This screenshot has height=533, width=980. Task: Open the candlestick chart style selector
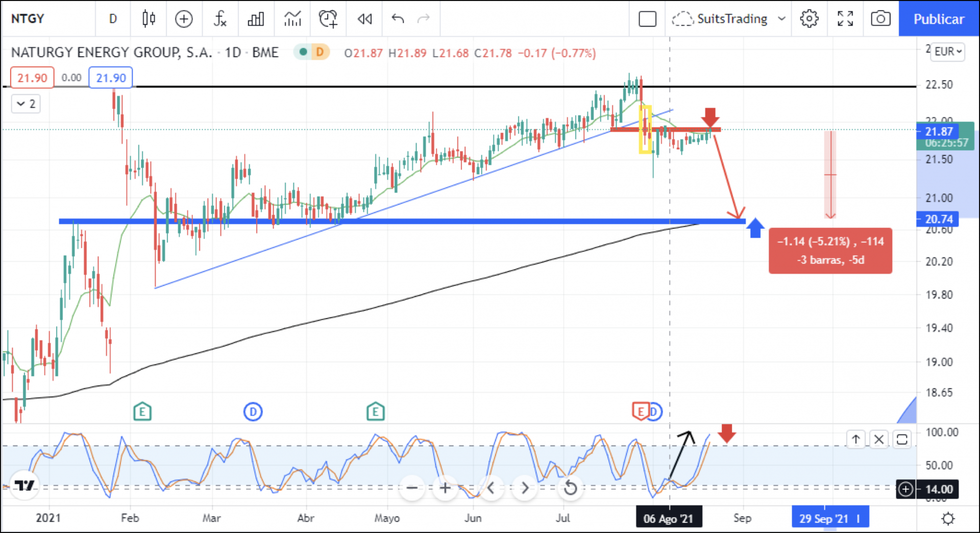coord(149,19)
